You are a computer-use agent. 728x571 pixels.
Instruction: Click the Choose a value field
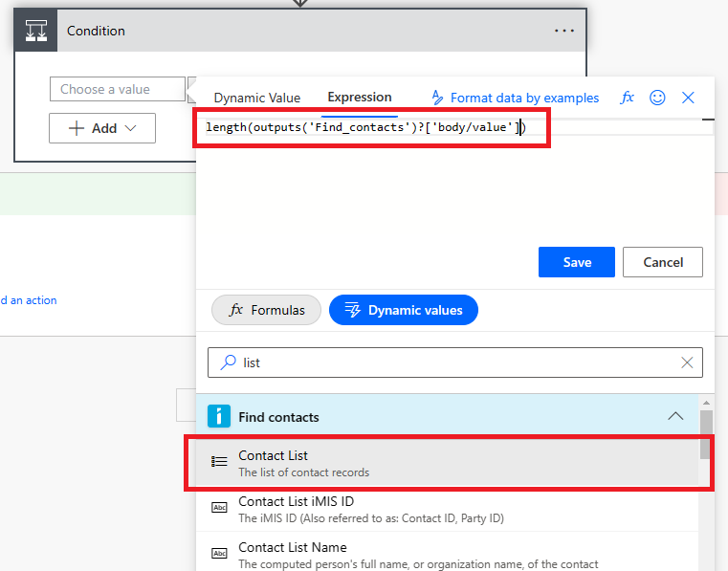point(117,89)
